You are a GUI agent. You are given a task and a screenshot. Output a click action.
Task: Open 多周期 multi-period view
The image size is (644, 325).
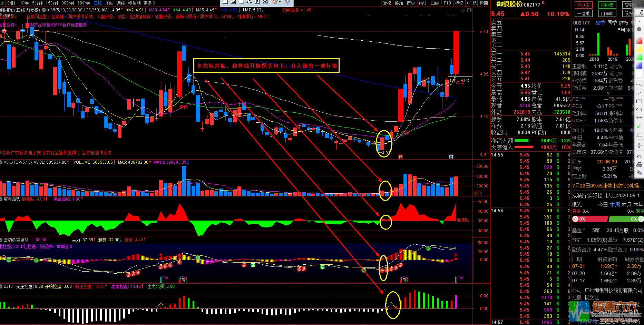(134, 3)
